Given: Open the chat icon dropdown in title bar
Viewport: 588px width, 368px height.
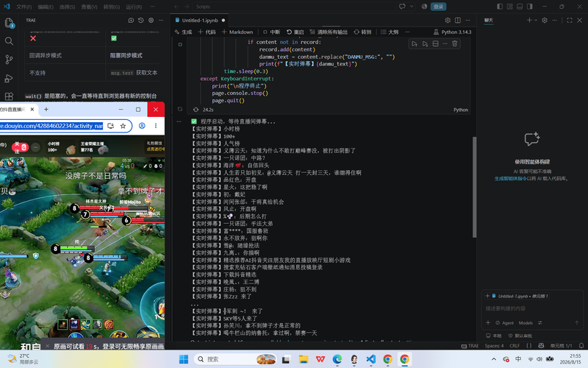Looking at the screenshot, I should tap(412, 7).
